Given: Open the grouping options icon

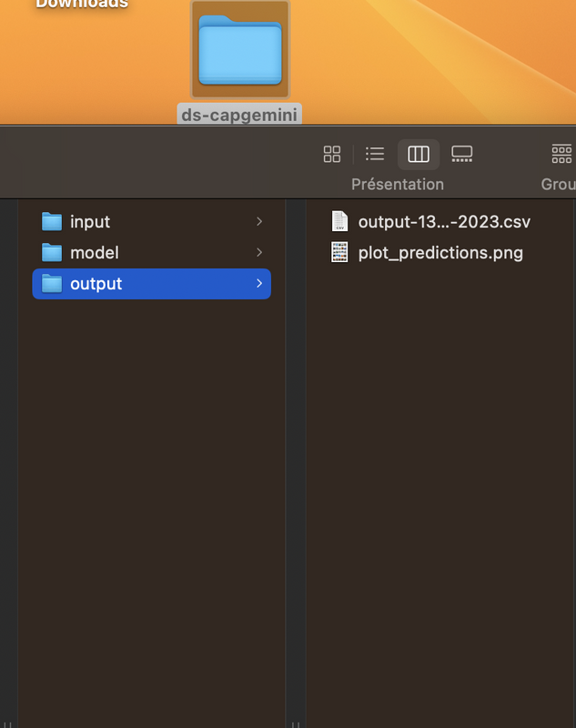Looking at the screenshot, I should pos(561,154).
